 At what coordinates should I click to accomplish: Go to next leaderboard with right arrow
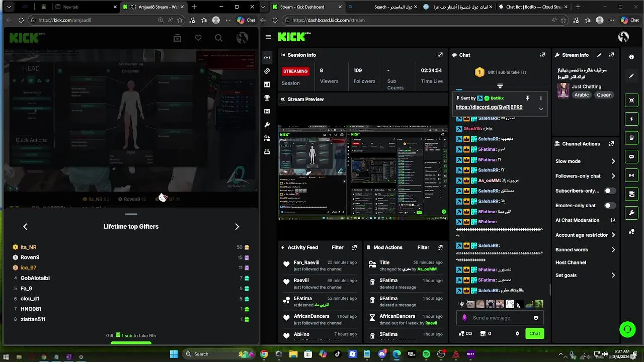237,227
